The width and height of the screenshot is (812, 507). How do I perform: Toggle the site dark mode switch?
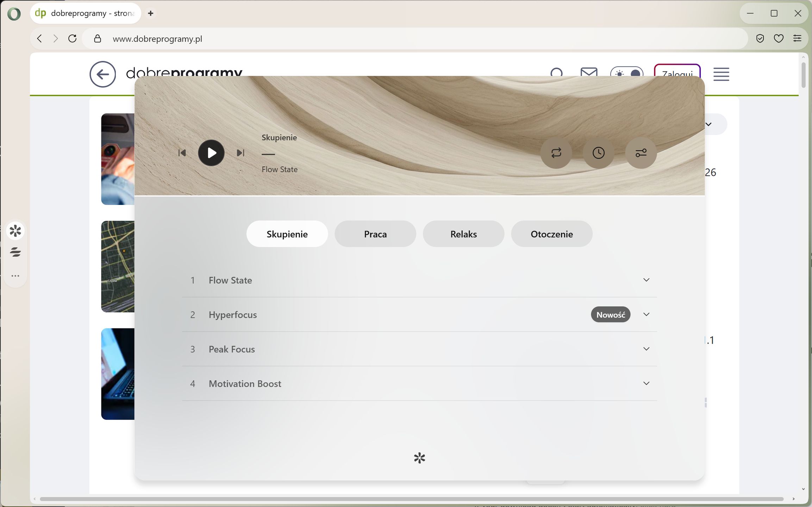(627, 71)
